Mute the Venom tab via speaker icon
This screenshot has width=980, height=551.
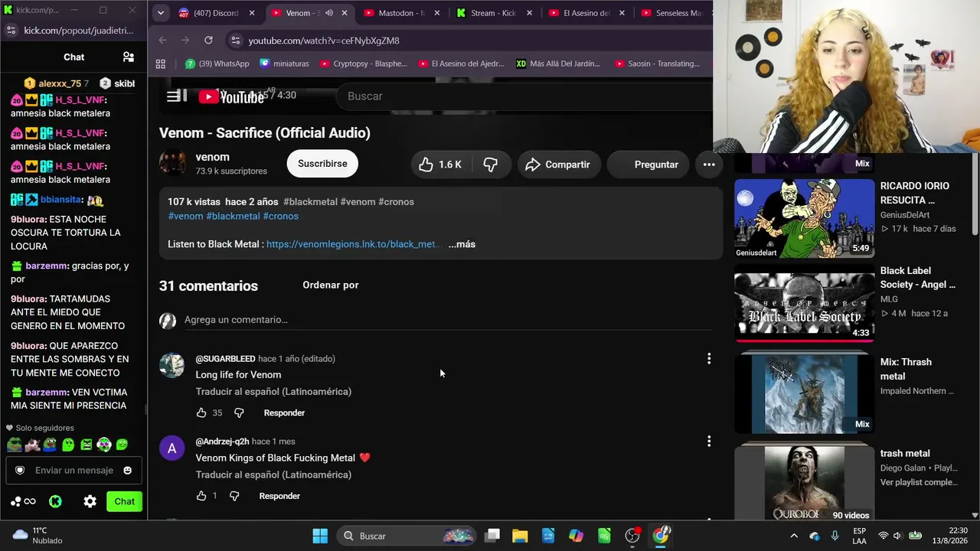pyautogui.click(x=329, y=13)
